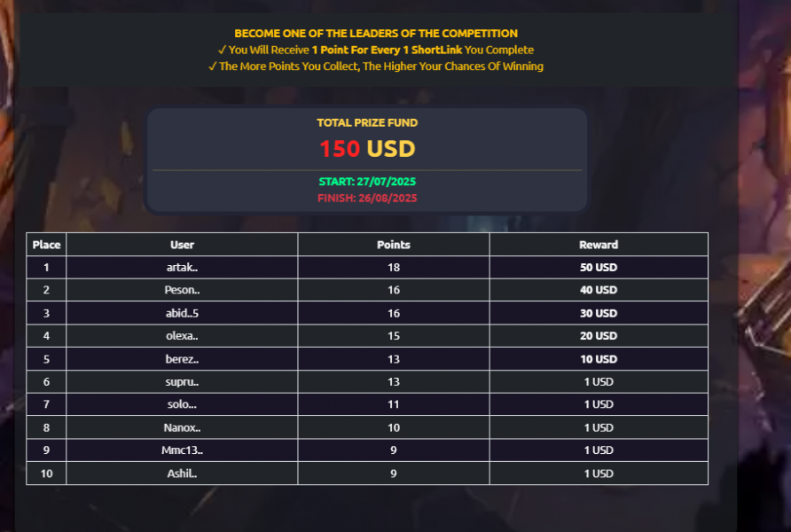
Task: Click the 'solo...' username cell
Action: (182, 404)
